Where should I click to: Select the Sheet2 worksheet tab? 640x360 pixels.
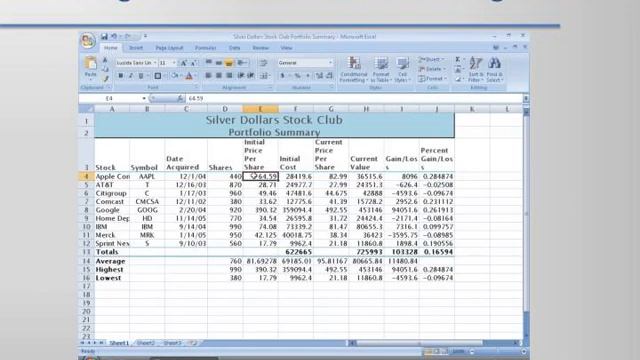145,343
